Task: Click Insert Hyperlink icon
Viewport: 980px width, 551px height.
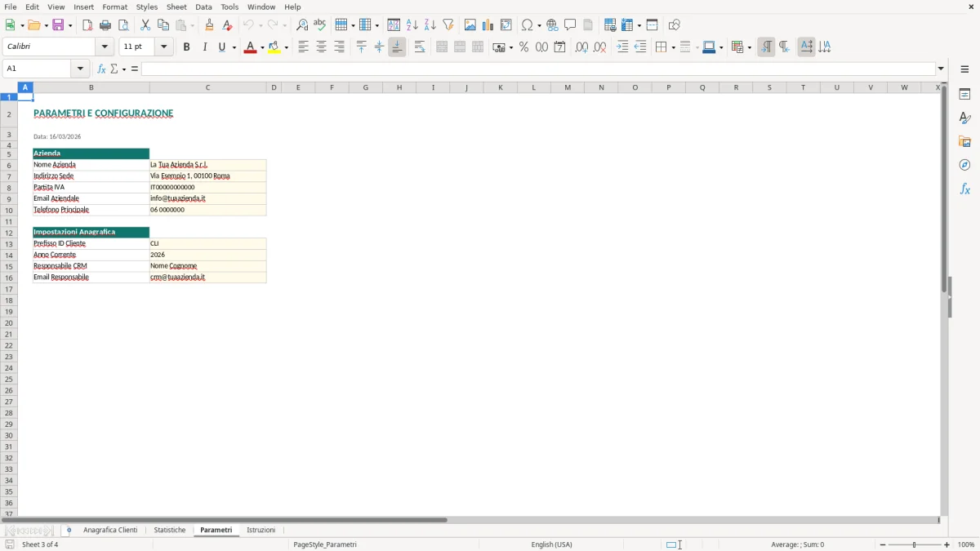Action: point(553,25)
